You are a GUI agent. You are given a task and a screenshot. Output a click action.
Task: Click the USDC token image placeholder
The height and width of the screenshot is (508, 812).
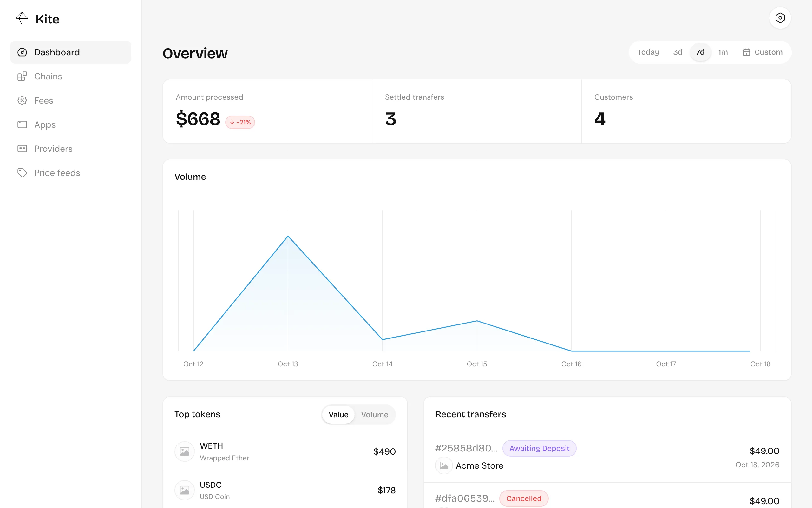185,490
